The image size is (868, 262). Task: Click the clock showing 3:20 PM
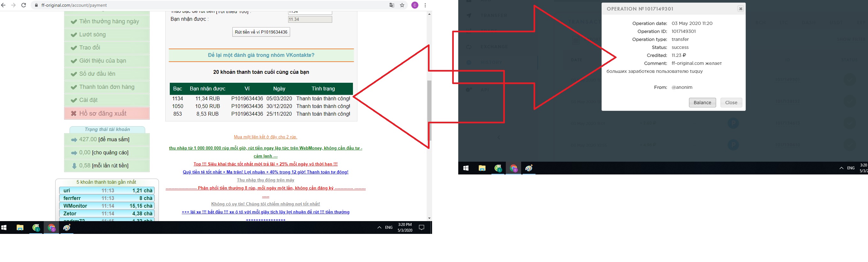405,227
